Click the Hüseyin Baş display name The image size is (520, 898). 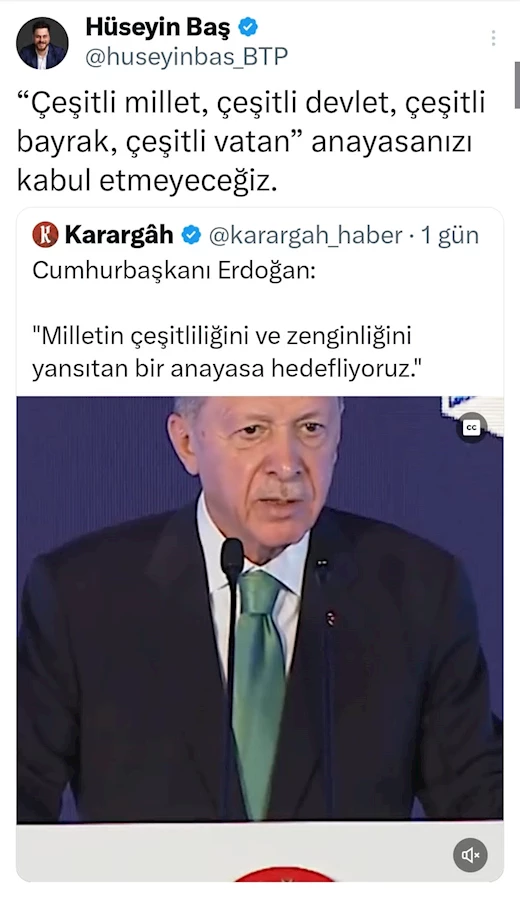(157, 27)
